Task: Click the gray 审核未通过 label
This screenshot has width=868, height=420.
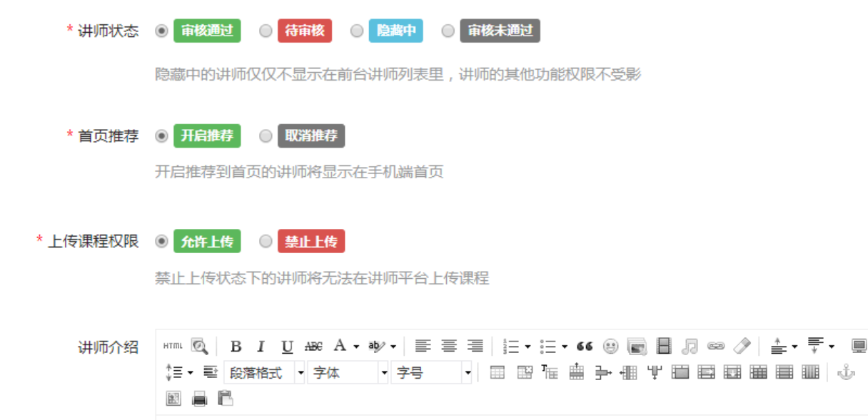Action: [x=500, y=31]
